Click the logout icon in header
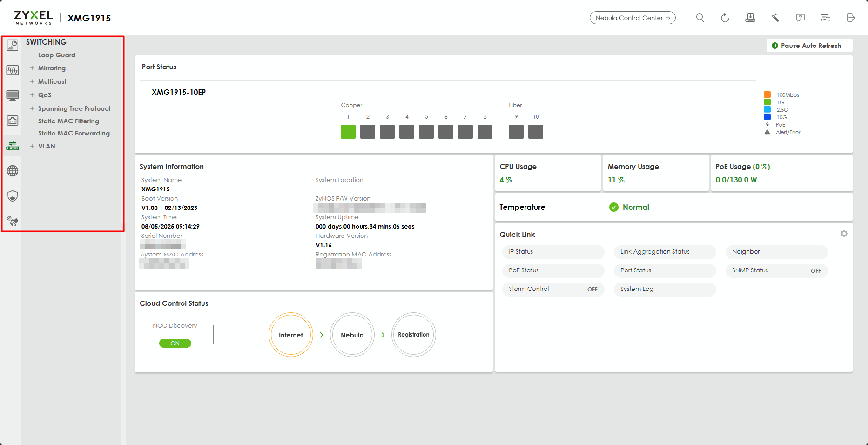The height and width of the screenshot is (445, 868). pos(851,18)
